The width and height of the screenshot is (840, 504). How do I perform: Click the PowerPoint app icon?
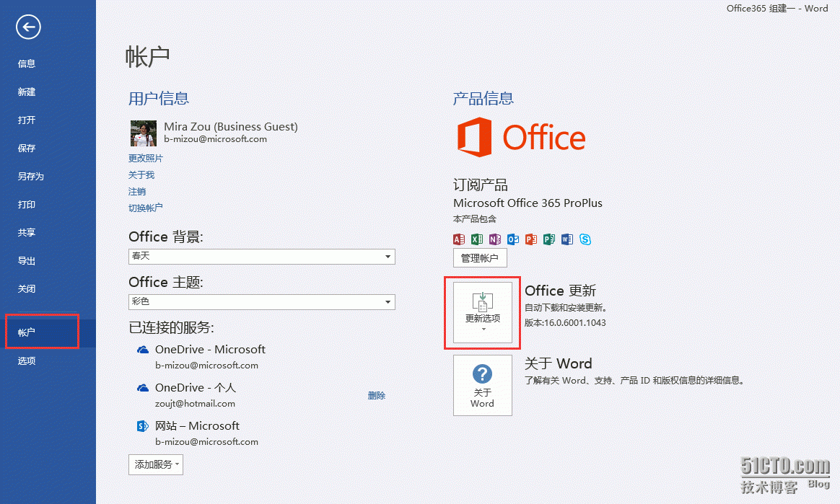(x=531, y=239)
